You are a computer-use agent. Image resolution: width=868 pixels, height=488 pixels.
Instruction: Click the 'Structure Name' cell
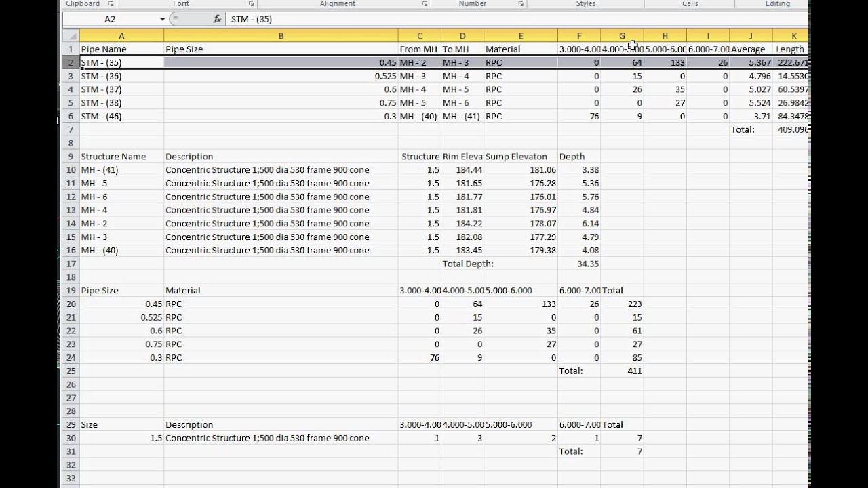coord(121,157)
